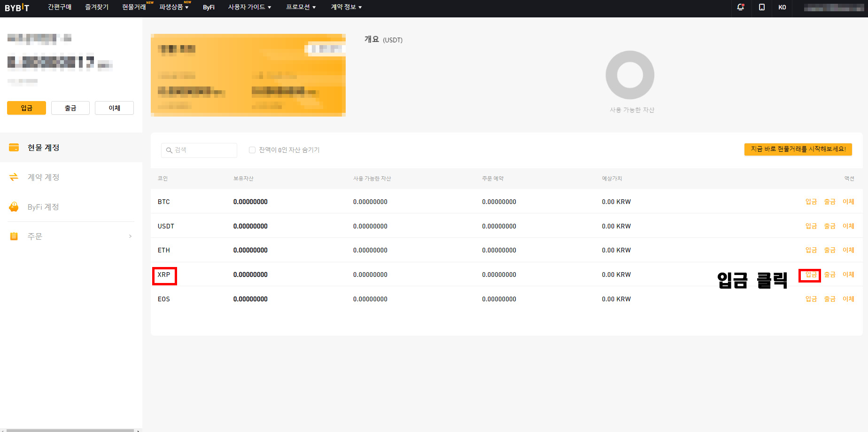Click 0.00 KRW value in XRP row
The height and width of the screenshot is (432, 868).
click(x=616, y=275)
